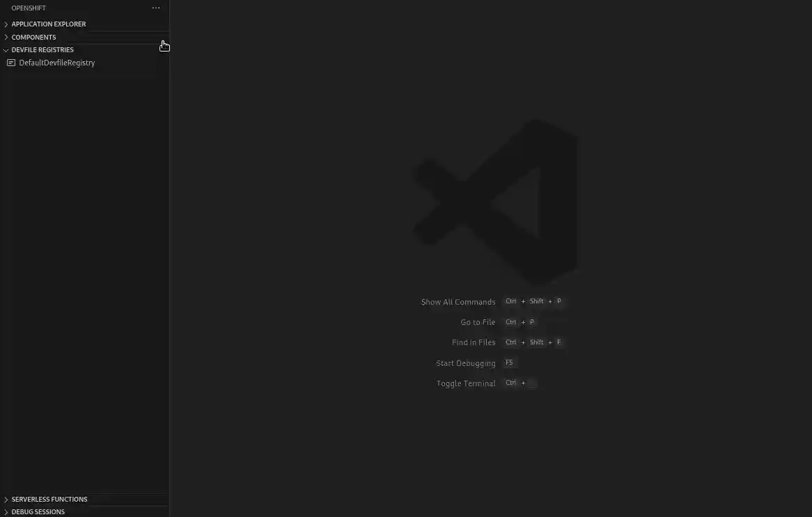
Task: Click the F5 key badge beside Start Debugging
Action: click(x=509, y=362)
